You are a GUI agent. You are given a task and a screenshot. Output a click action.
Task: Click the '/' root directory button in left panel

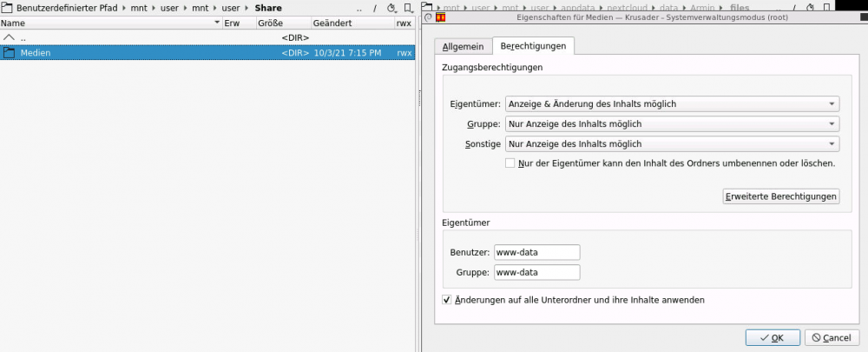click(x=375, y=9)
